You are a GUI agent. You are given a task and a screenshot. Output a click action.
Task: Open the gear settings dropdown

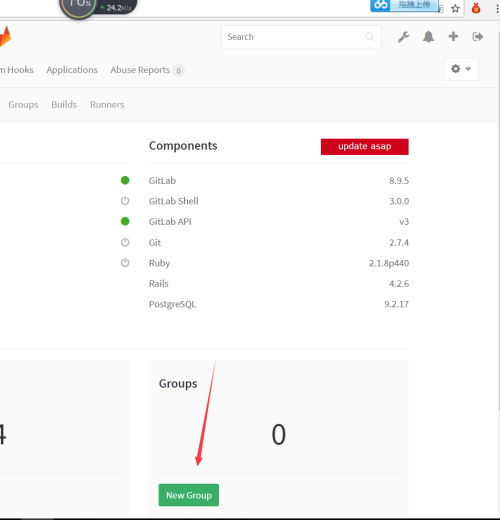[x=461, y=69]
